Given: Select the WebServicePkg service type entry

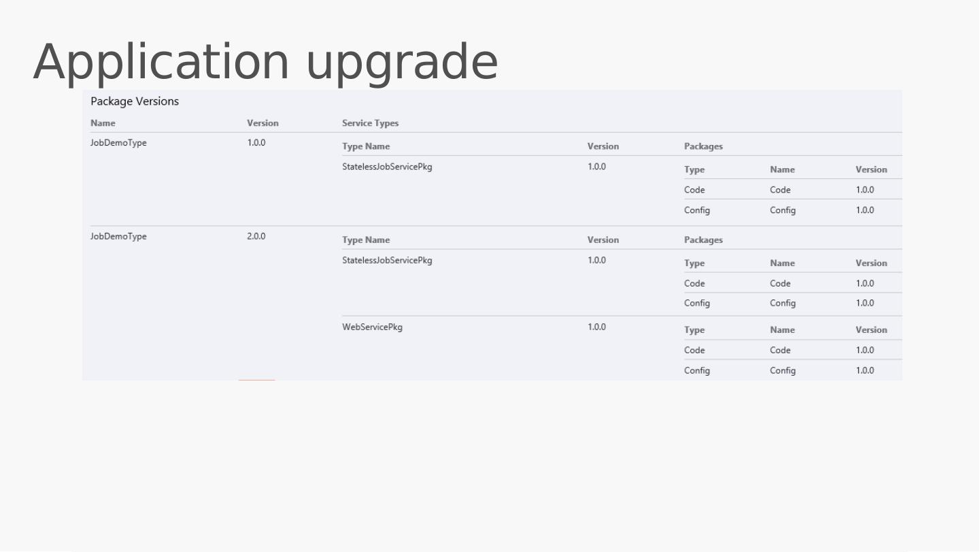Looking at the screenshot, I should click(372, 327).
